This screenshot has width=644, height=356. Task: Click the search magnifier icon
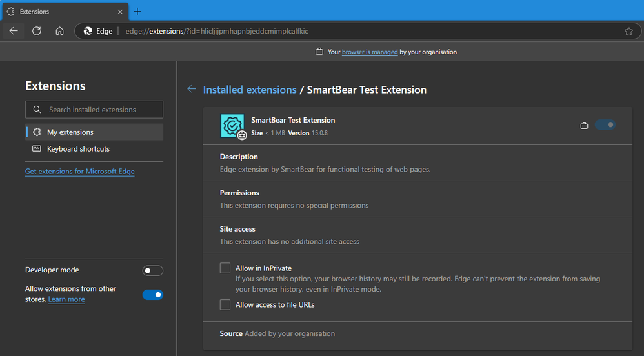[x=37, y=109]
